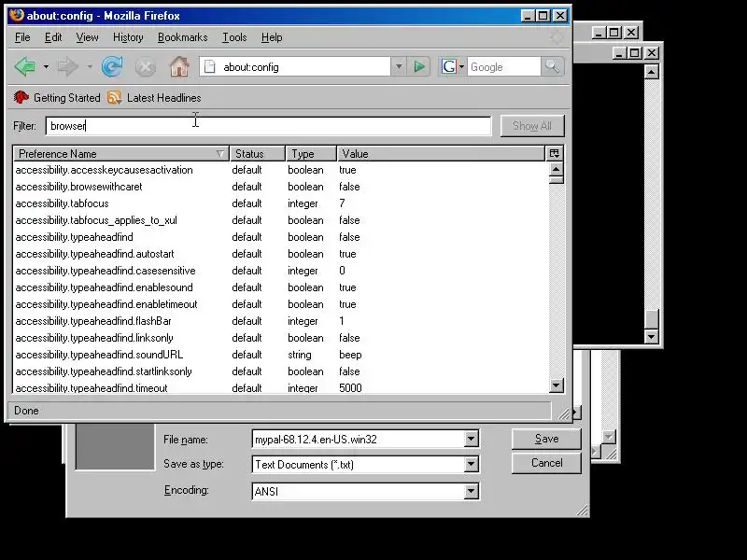Select the accessibility.tabfocus preference
This screenshot has height=560, width=747.
tap(281, 203)
